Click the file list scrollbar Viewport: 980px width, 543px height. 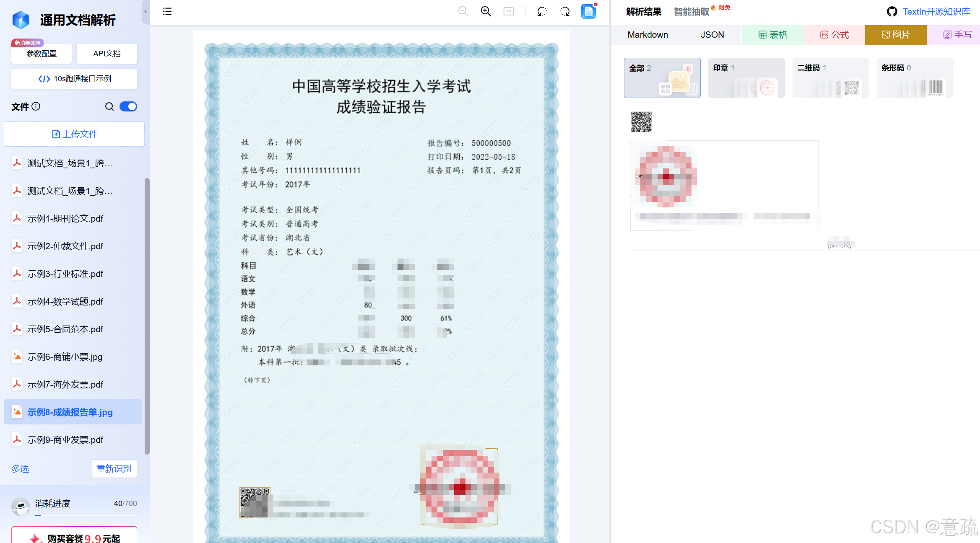click(147, 316)
